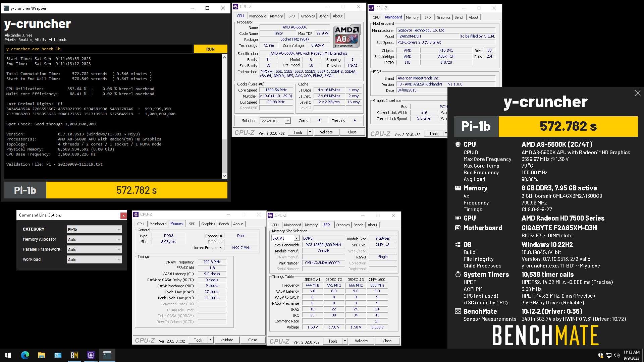Screen dimensions: 644x362
Task: Open SPD tab in CPU-Z CPU window
Action: (x=292, y=16)
